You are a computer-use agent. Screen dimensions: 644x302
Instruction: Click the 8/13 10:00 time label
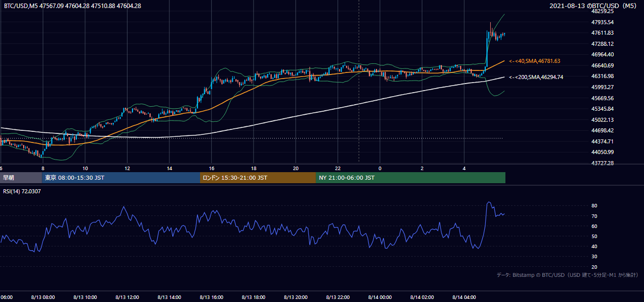tap(85, 297)
